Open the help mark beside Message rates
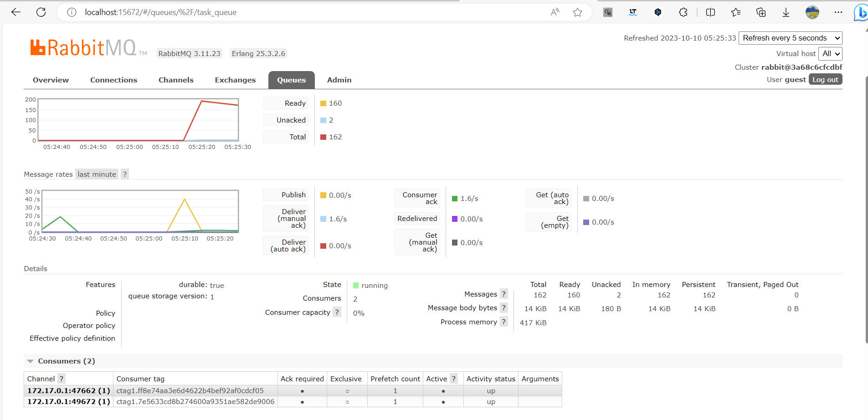The width and height of the screenshot is (868, 420). coord(125,174)
